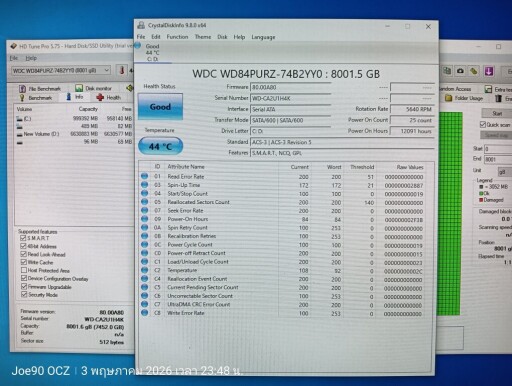Click the Attribute Name column header
Viewport: 512px width, 386px height.
pos(186,167)
